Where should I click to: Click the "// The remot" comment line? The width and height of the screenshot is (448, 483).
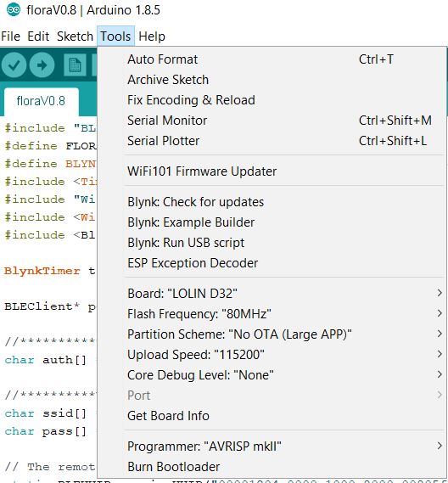(x=50, y=467)
